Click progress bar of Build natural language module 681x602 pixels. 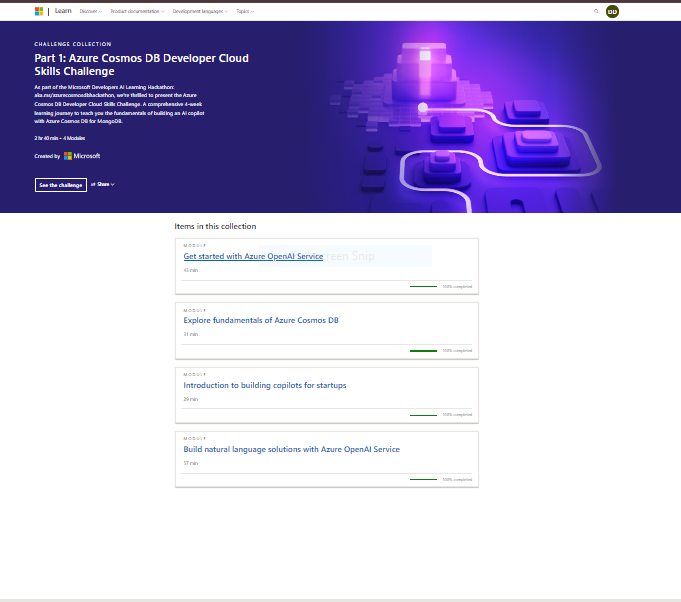click(x=423, y=480)
